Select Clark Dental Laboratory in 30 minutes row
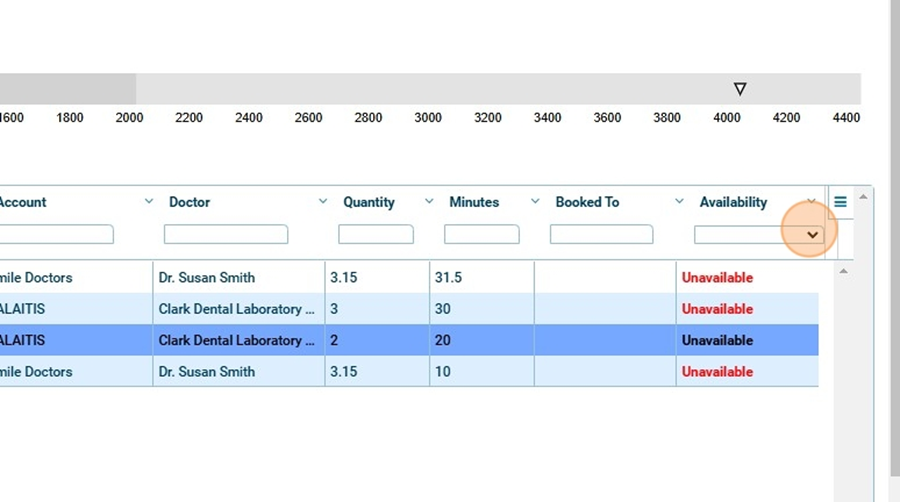This screenshot has width=900, height=502. pos(236,309)
